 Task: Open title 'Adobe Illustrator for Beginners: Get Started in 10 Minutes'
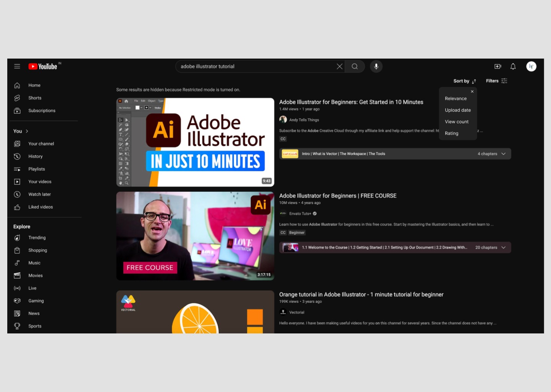pos(351,102)
